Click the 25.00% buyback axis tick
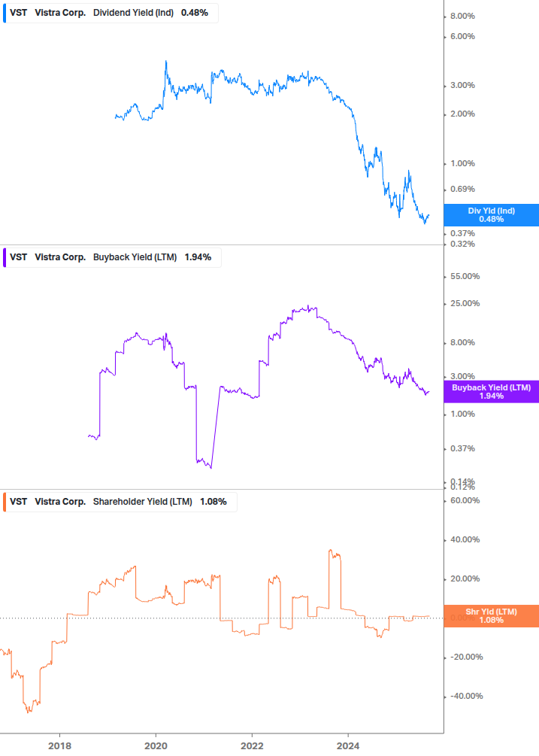 [x=465, y=304]
